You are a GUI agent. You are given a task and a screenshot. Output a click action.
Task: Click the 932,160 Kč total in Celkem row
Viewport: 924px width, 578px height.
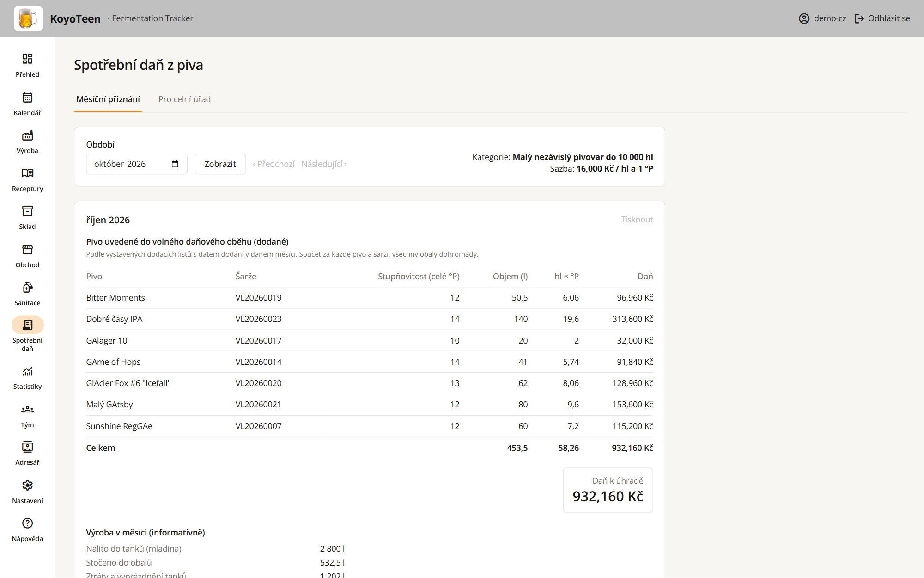[632, 448]
